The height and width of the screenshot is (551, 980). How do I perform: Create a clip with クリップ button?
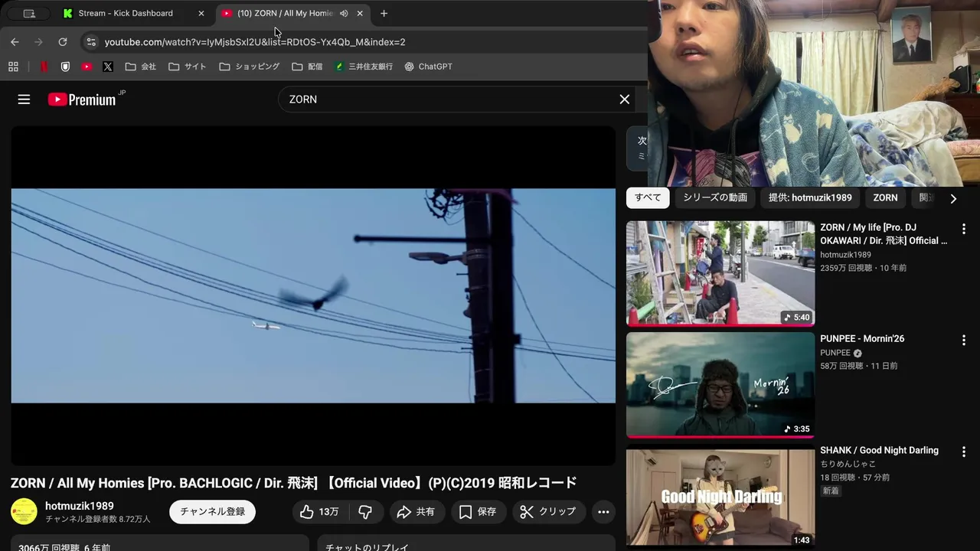coord(548,511)
